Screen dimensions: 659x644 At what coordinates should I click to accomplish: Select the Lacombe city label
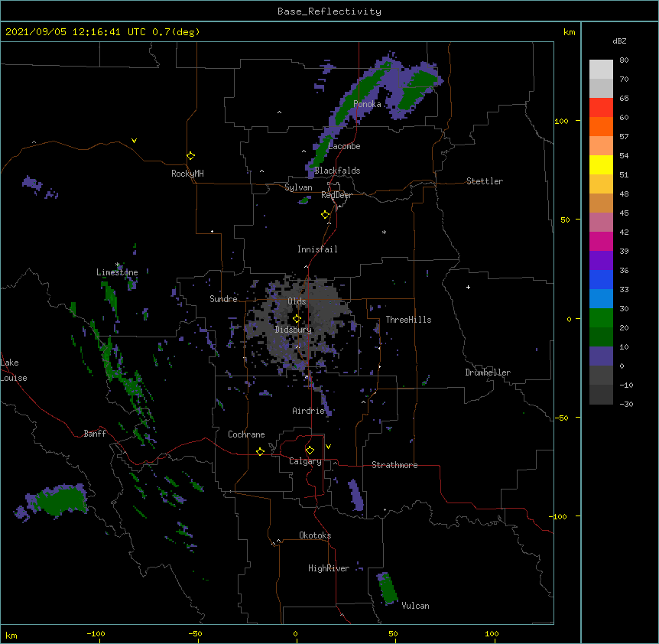pos(344,146)
